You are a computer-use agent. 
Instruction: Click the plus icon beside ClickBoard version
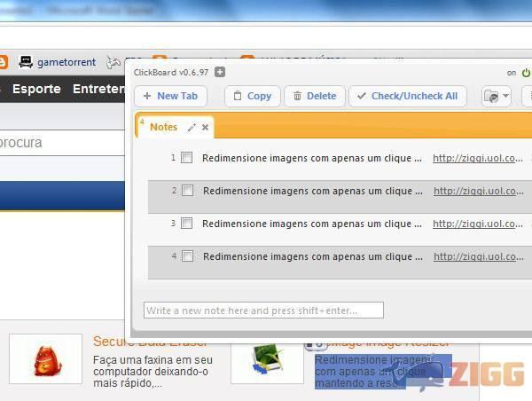(x=220, y=73)
